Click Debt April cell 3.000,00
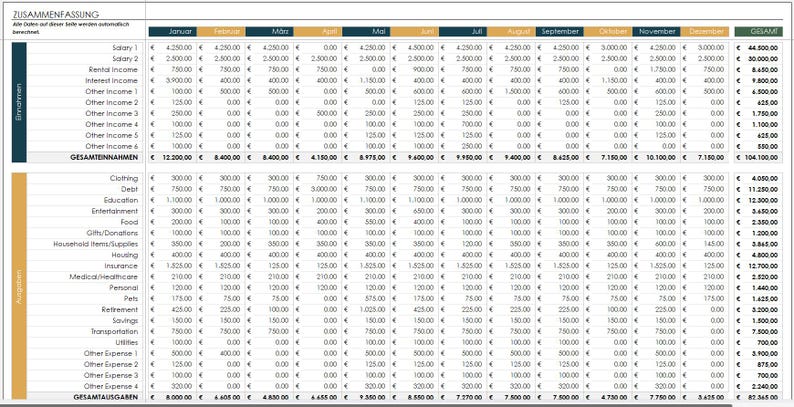 (x=318, y=189)
